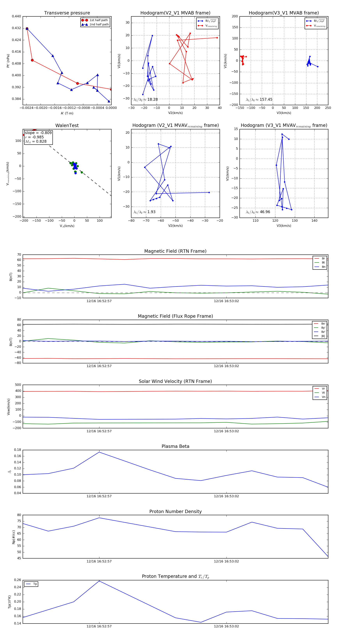
Task: Select the 'slope = -0.809' text
Action: 38,133
